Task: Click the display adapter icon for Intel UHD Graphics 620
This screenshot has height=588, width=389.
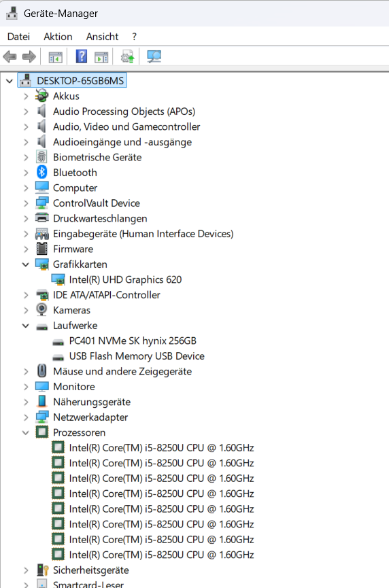Action: coord(58,279)
